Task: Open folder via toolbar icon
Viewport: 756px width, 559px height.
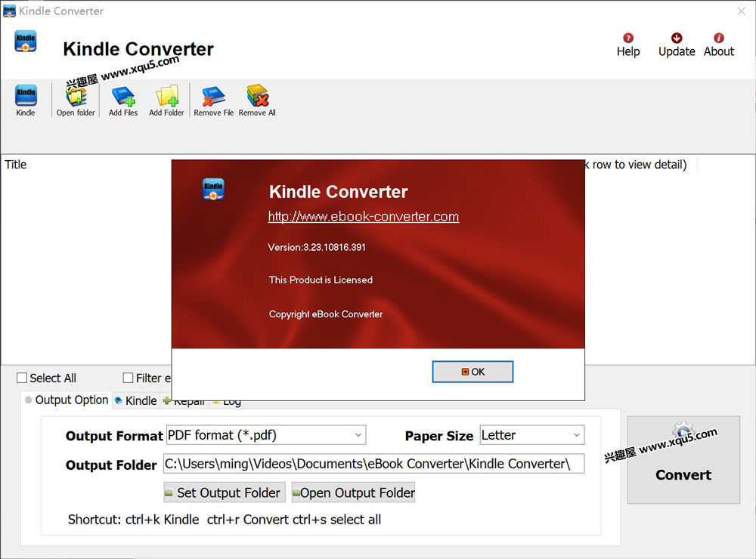Action: coord(76,100)
